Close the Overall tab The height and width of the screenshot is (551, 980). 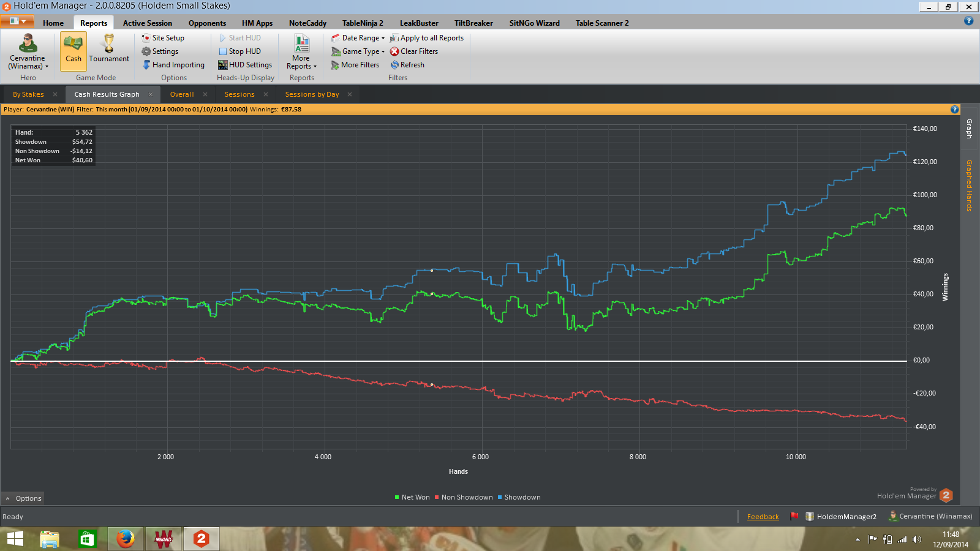(x=205, y=94)
